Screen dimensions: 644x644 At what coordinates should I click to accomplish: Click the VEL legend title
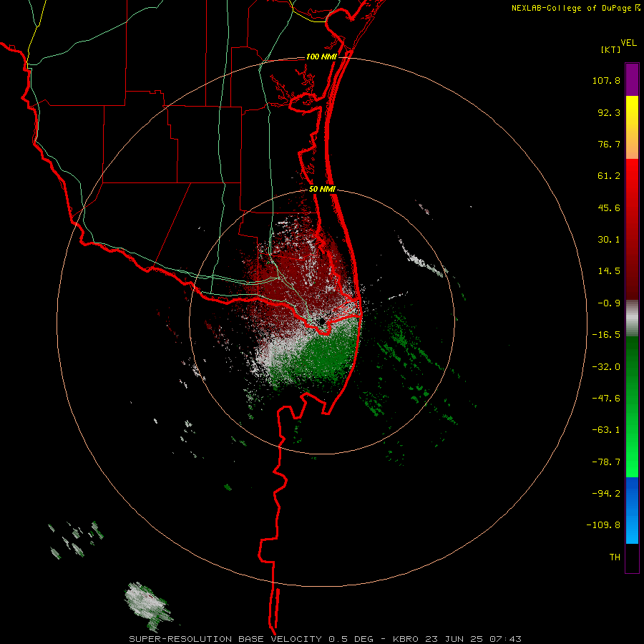pos(628,43)
